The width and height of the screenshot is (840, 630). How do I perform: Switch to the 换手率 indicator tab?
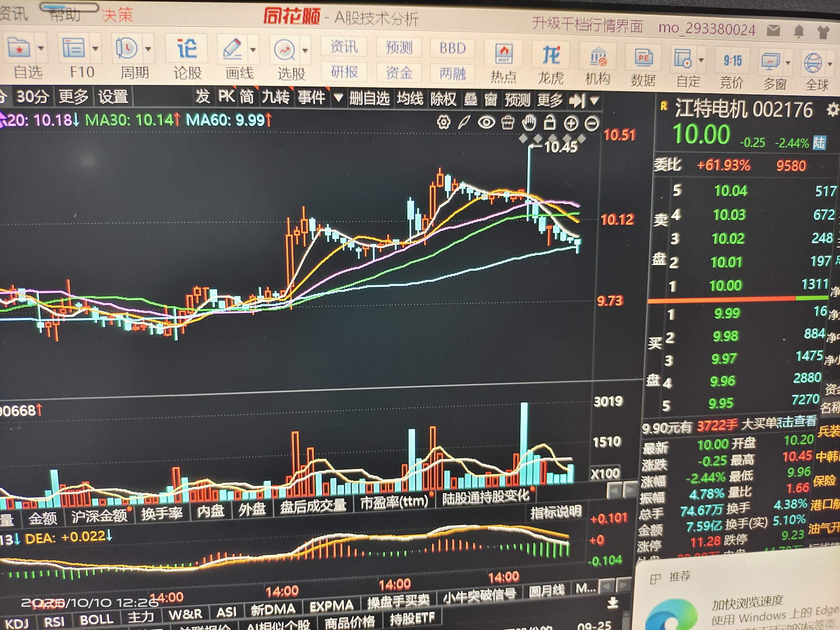pyautogui.click(x=162, y=513)
